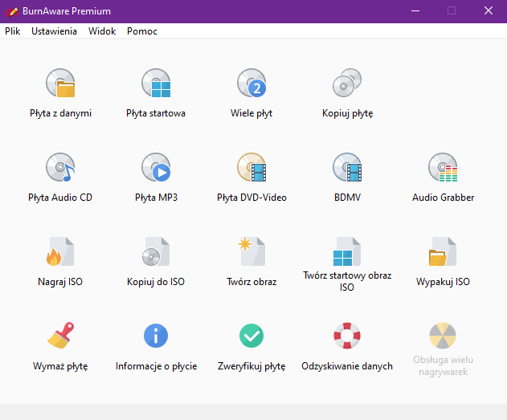Open the Odzyskiwanie danych lifebuoy icon
507x420 pixels.
tap(347, 336)
